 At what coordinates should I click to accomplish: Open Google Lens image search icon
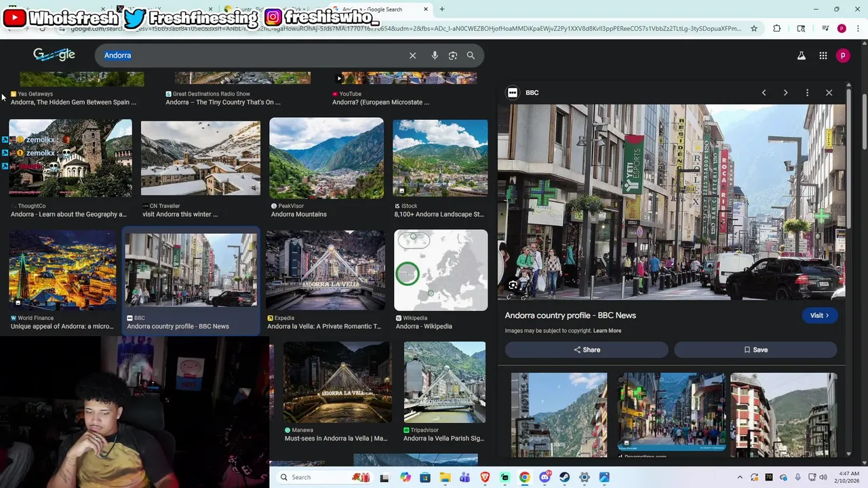[453, 56]
